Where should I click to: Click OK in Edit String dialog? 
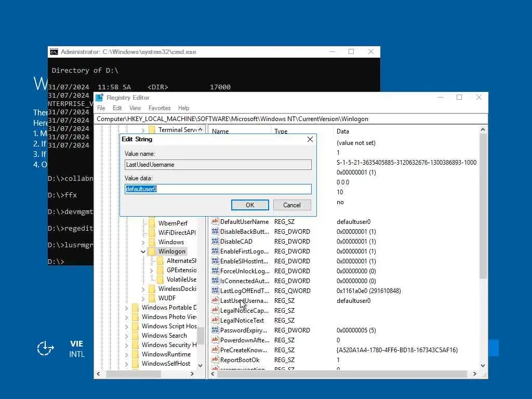[250, 205]
